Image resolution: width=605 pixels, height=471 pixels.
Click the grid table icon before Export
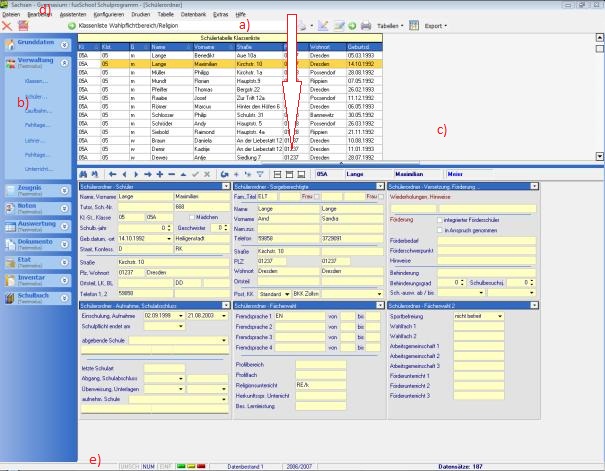[x=414, y=26]
